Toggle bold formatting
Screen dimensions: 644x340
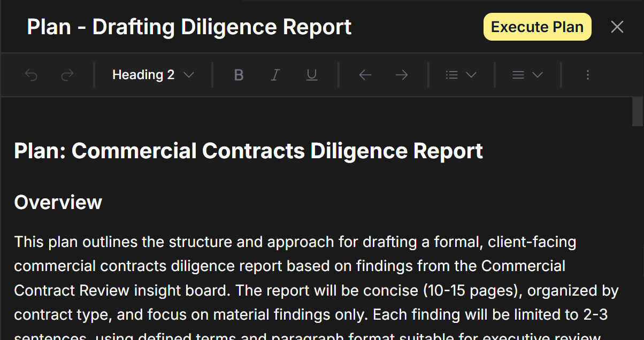tap(239, 75)
